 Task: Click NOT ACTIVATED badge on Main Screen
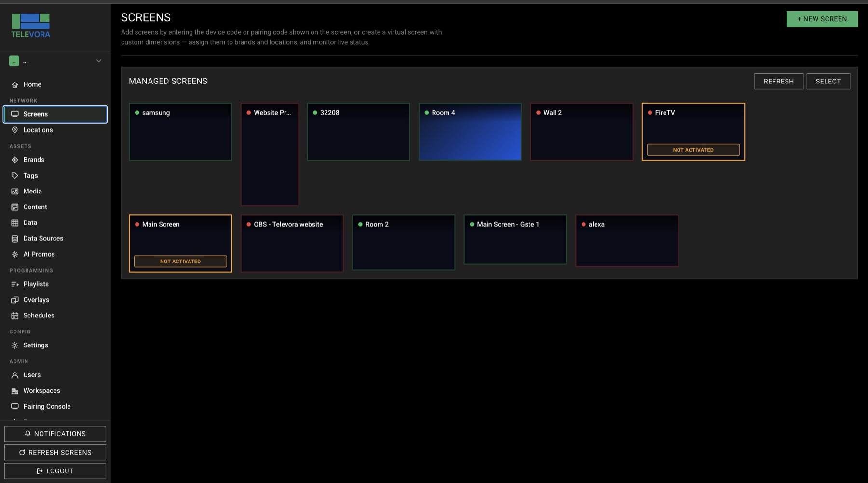[180, 262]
